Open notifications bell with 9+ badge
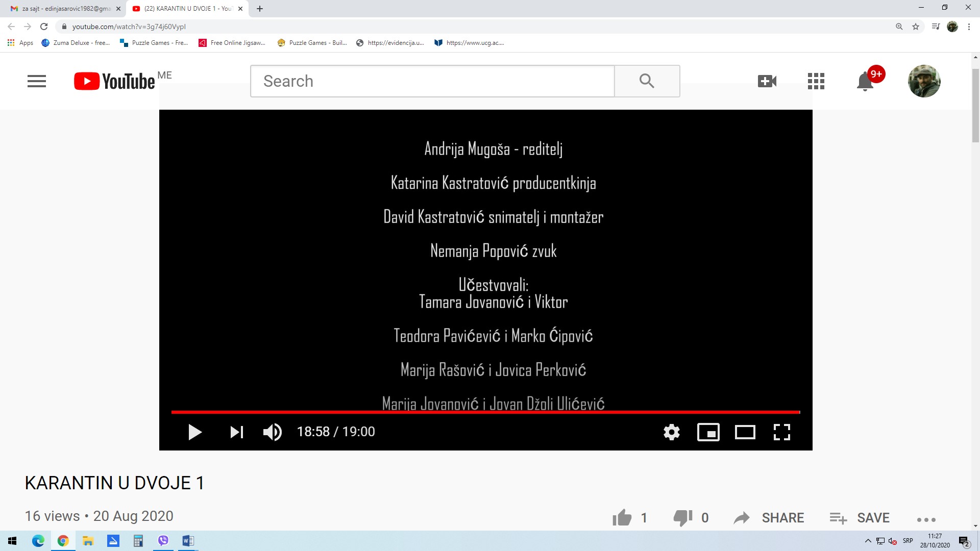Image resolution: width=980 pixels, height=551 pixels. point(865,81)
